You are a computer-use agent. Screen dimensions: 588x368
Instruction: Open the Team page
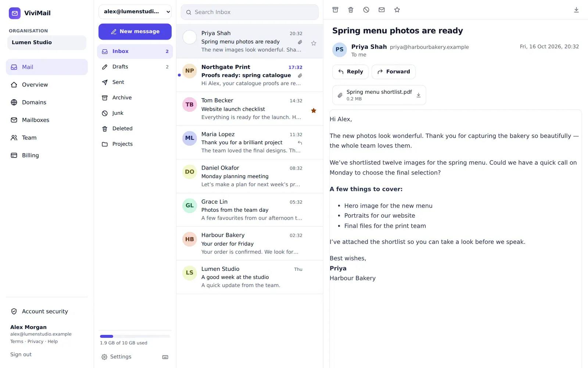tap(47, 138)
